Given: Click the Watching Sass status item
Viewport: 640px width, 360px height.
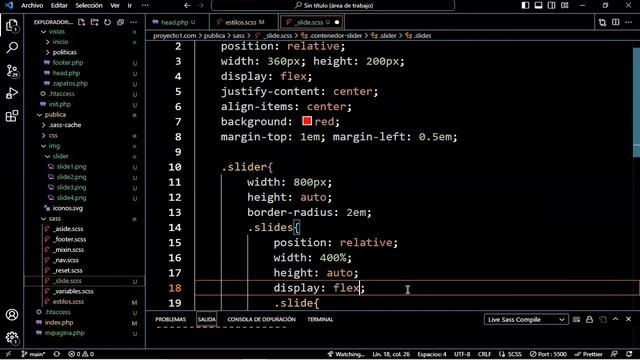Looking at the screenshot, I should pyautogui.click(x=346, y=354).
